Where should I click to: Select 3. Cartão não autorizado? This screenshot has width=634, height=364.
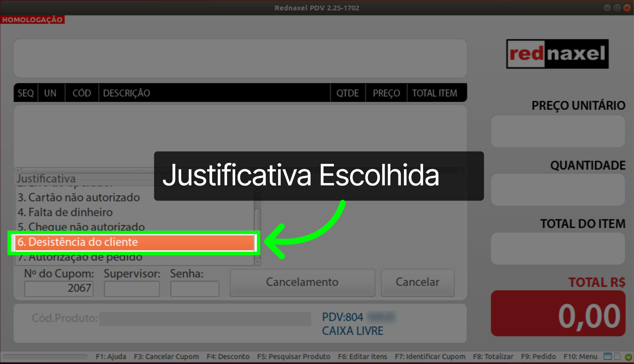(79, 198)
